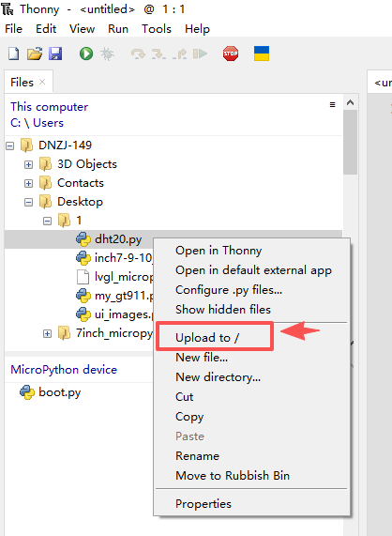The image size is (392, 536).
Task: Click the Desktop folder icon
Action: click(45, 202)
